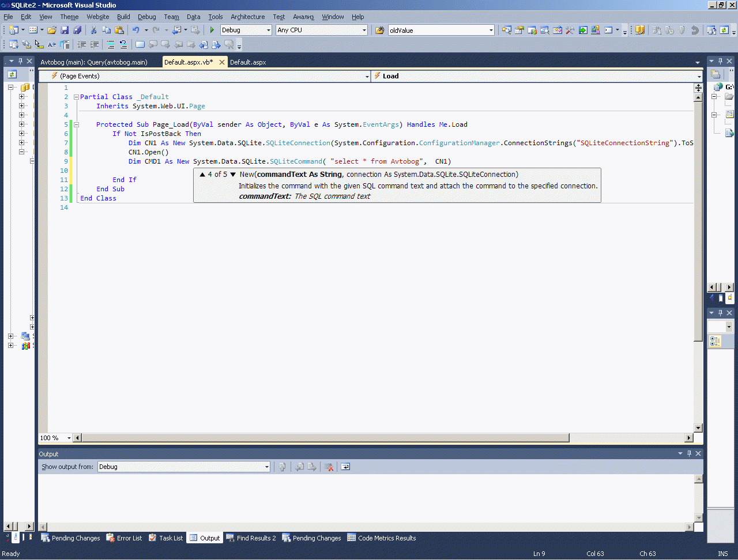The width and height of the screenshot is (738, 560).
Task: Save the current file with the floppy icon
Action: click(65, 30)
